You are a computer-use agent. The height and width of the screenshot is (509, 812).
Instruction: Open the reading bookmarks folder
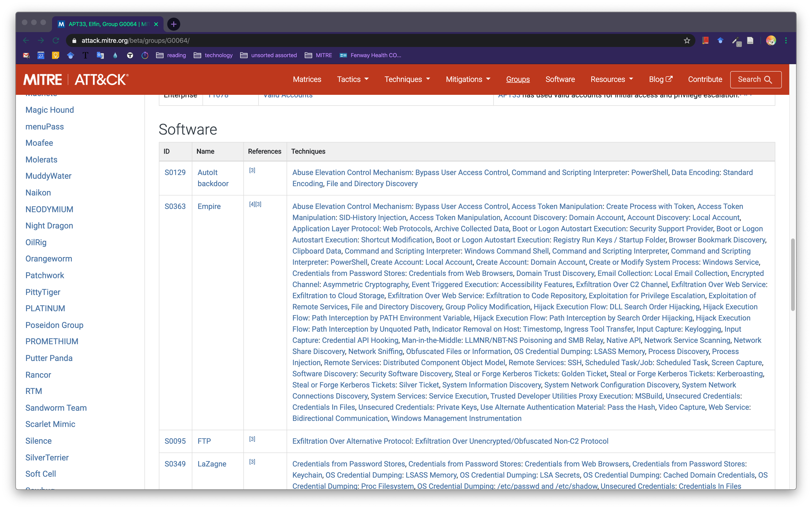tap(171, 55)
